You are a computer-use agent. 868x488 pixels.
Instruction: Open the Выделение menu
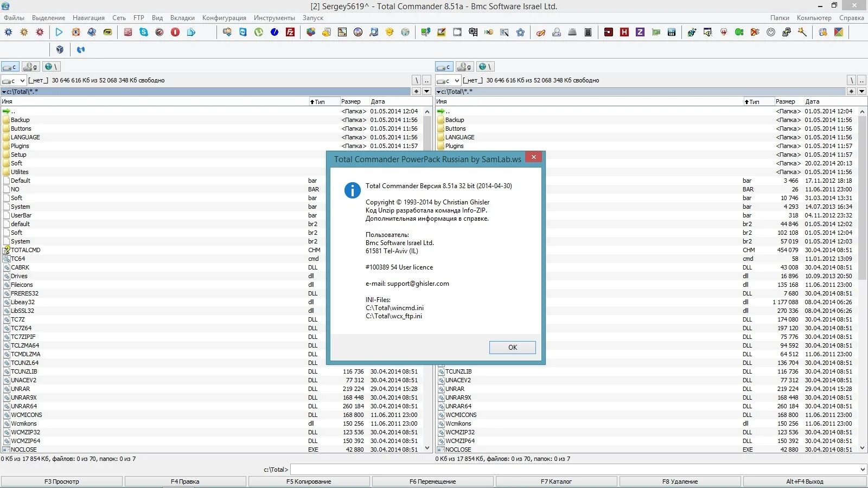(48, 18)
